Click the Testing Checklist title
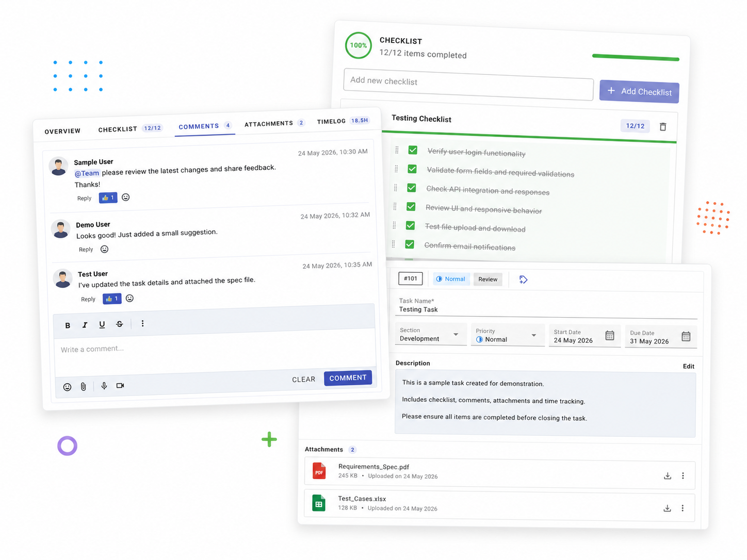The image size is (747, 560). (x=421, y=119)
